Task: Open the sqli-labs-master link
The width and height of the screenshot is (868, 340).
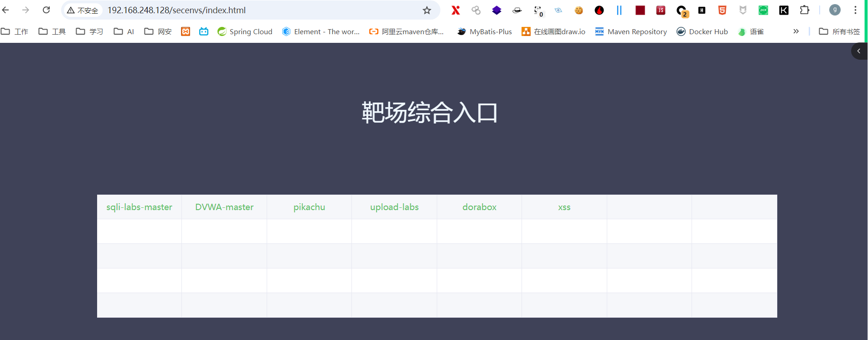Action: (139, 207)
